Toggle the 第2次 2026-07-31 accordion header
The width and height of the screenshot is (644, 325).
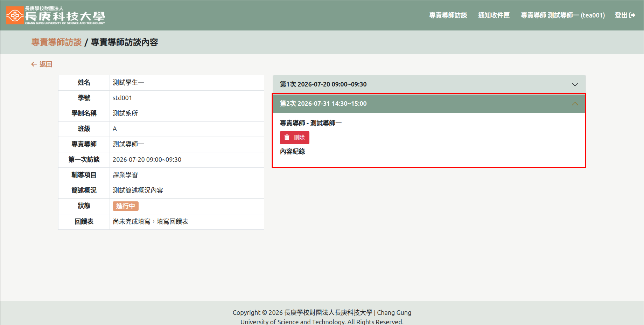(429, 104)
